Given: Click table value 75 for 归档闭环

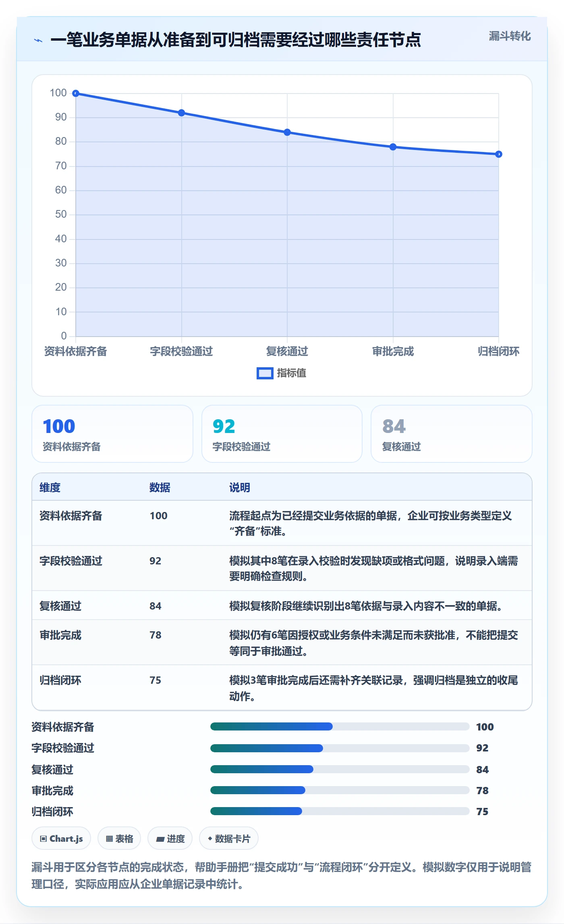Looking at the screenshot, I should pos(156,681).
